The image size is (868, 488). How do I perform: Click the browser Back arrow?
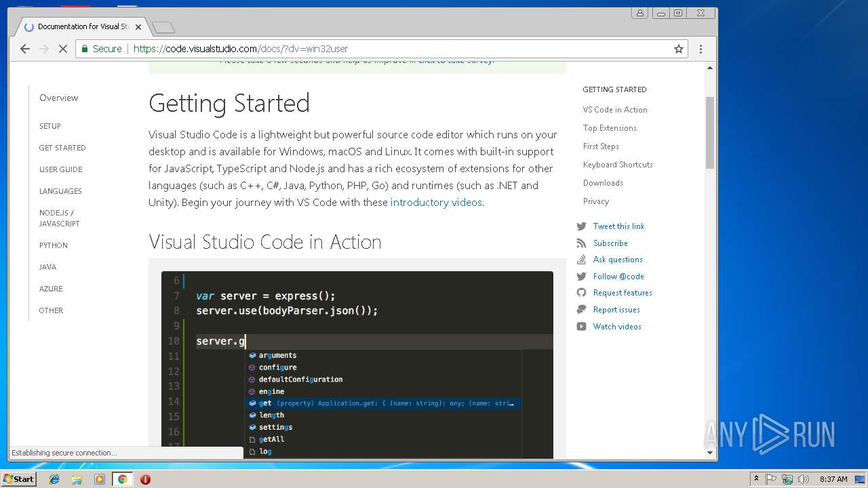tap(25, 49)
